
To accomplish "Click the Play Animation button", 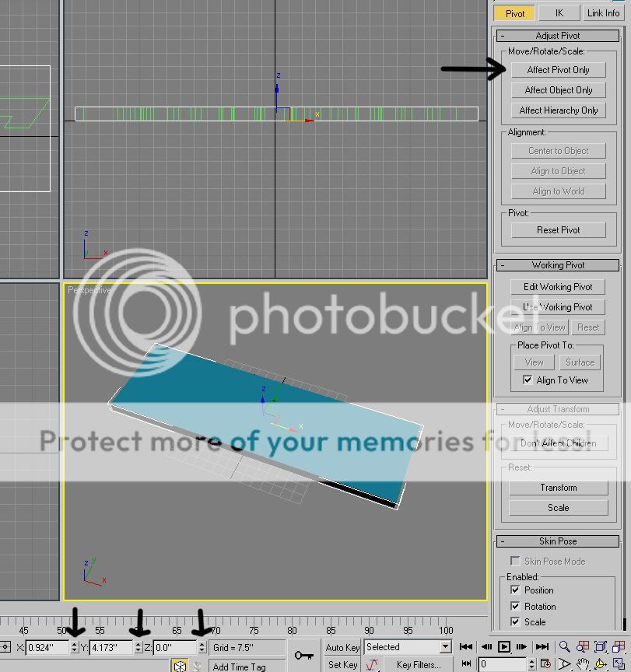I will click(x=503, y=646).
